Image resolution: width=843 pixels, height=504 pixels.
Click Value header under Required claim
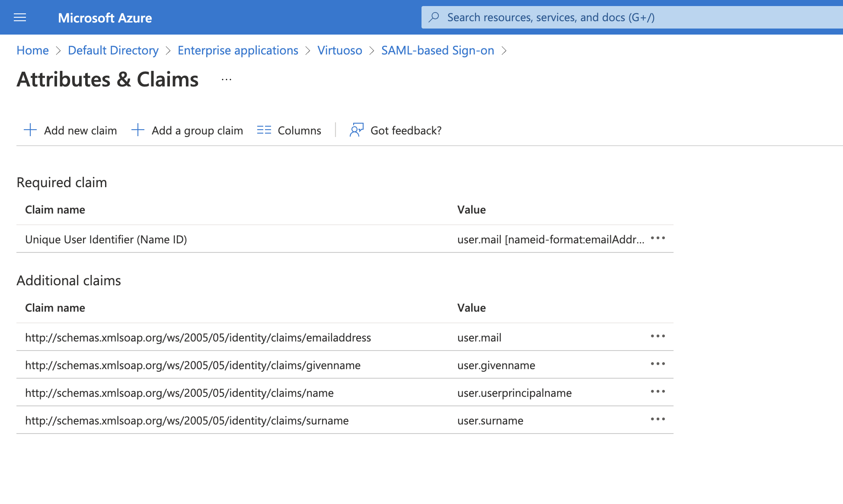pyautogui.click(x=472, y=210)
